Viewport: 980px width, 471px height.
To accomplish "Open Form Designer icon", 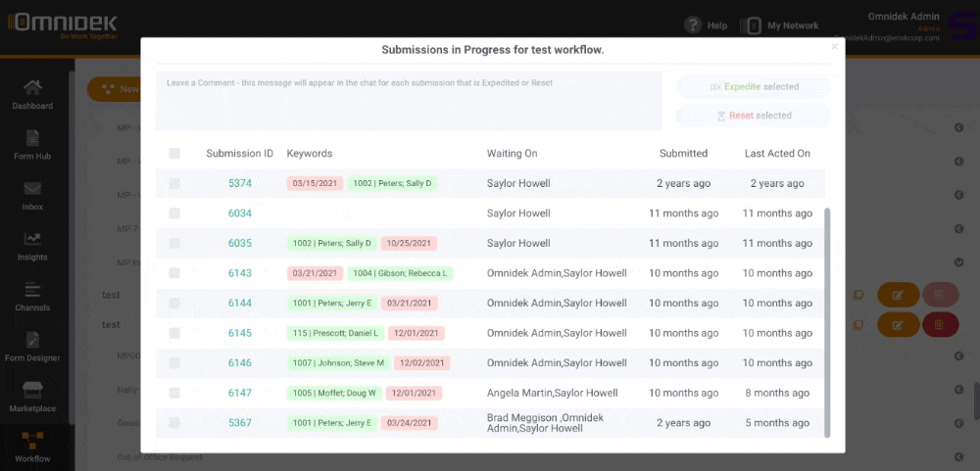I will pos(32,340).
